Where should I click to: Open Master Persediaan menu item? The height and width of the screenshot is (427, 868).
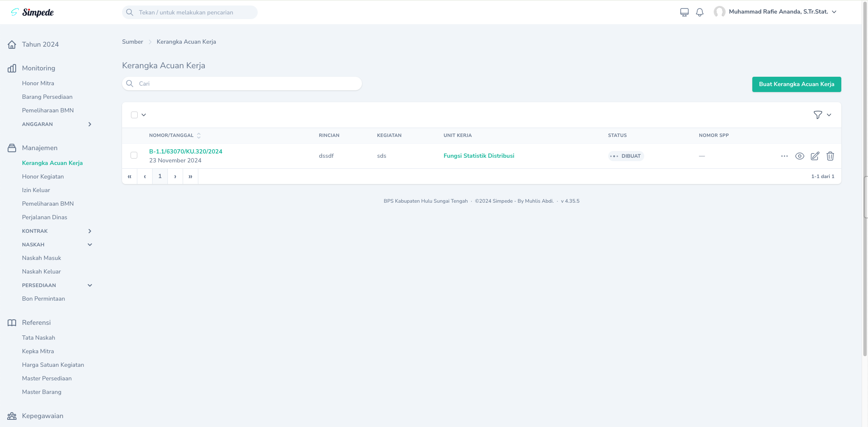pos(47,379)
